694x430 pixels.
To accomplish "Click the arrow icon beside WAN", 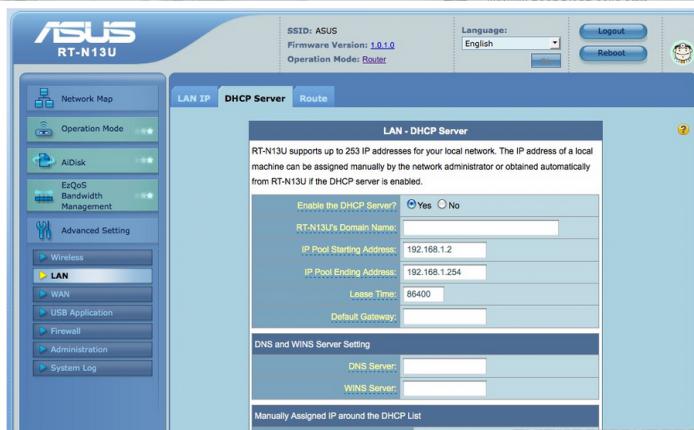I will click(x=43, y=294).
